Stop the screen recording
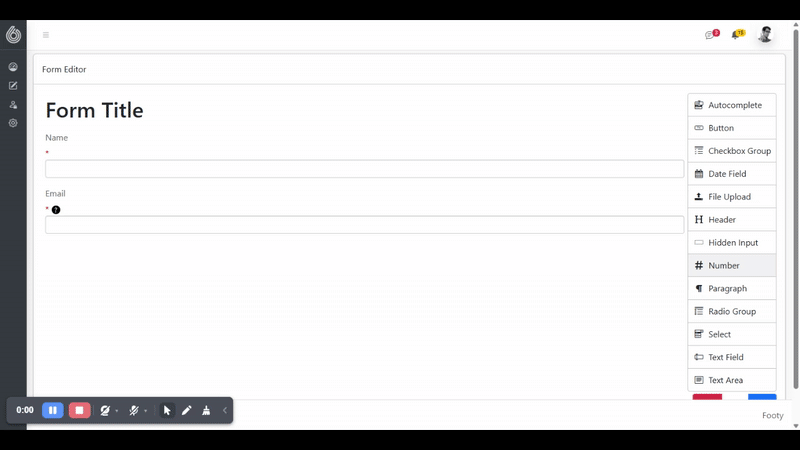800x450 pixels. pyautogui.click(x=80, y=410)
